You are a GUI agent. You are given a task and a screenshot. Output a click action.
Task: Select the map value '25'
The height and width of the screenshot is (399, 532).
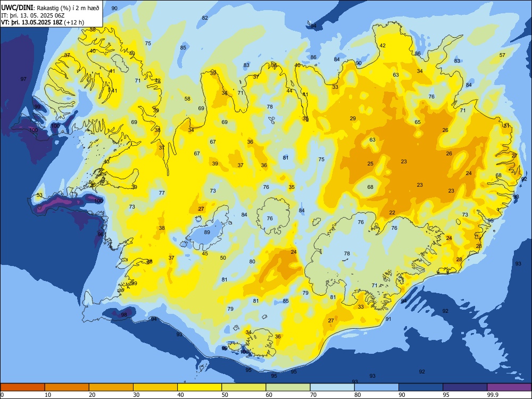pyautogui.click(x=370, y=163)
